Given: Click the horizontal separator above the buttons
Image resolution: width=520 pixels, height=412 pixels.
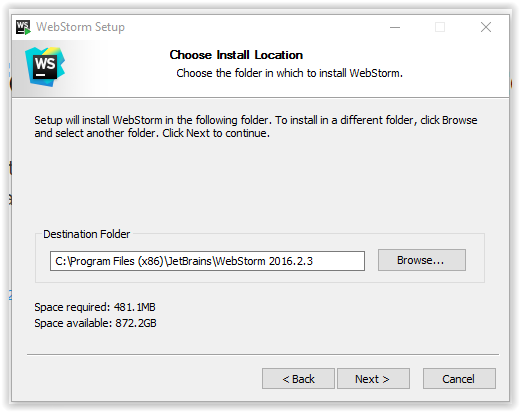Looking at the screenshot, I should tap(263, 355).
